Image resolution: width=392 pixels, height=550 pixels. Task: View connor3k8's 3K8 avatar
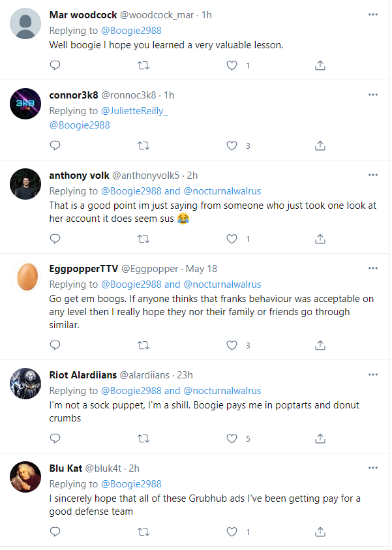25,104
